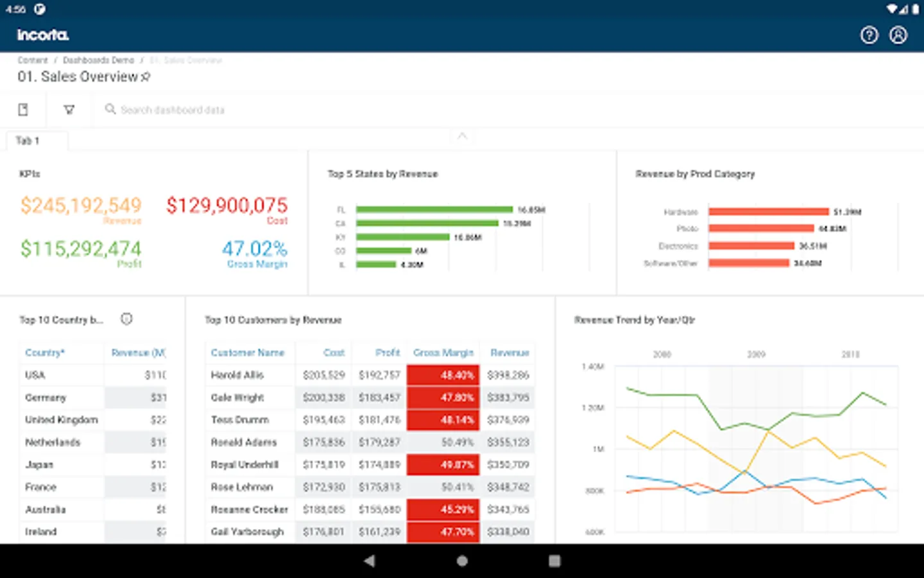
Task: Go to Content breadcrumb link
Action: click(33, 60)
